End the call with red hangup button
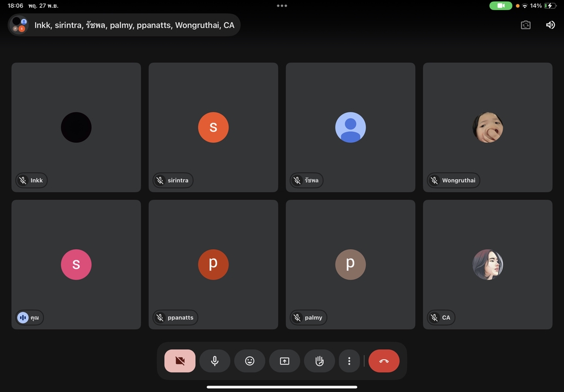 click(x=384, y=361)
